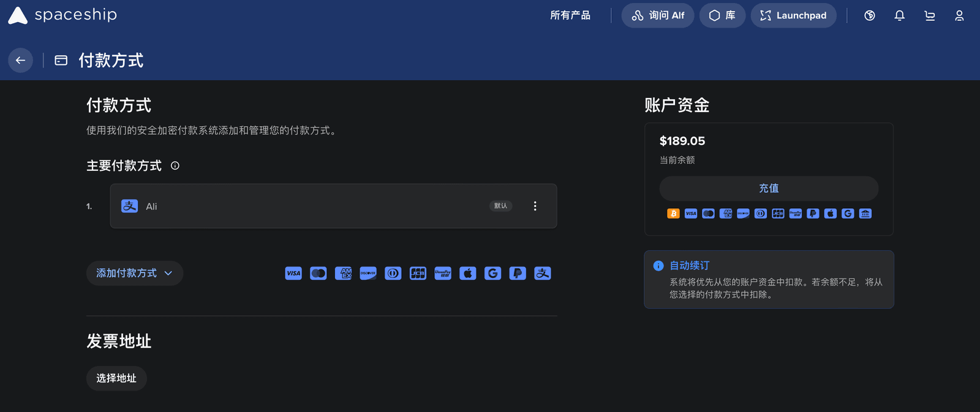980x412 pixels.
Task: Click the Alipay icon beside 添加付款方式
Action: 543,273
